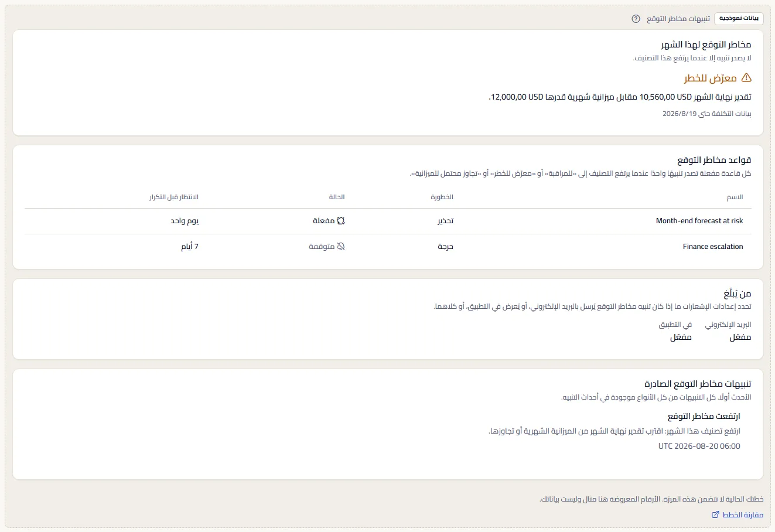Screen dimensions: 775x532
Task: Click the status text متوقفة
Action: click(x=322, y=247)
